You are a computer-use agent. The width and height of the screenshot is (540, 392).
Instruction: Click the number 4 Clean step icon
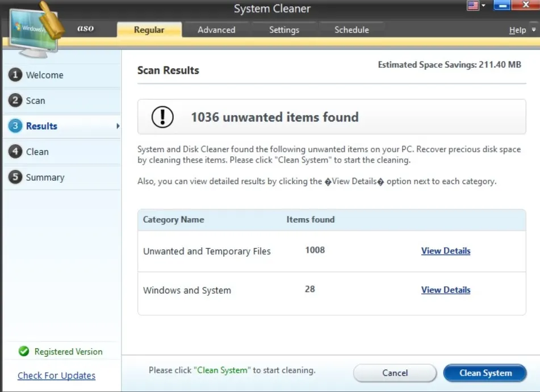15,152
